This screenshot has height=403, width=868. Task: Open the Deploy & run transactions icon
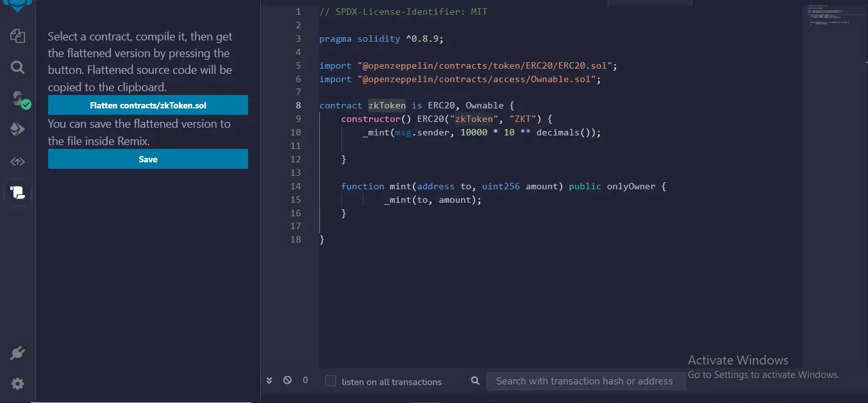tap(17, 129)
